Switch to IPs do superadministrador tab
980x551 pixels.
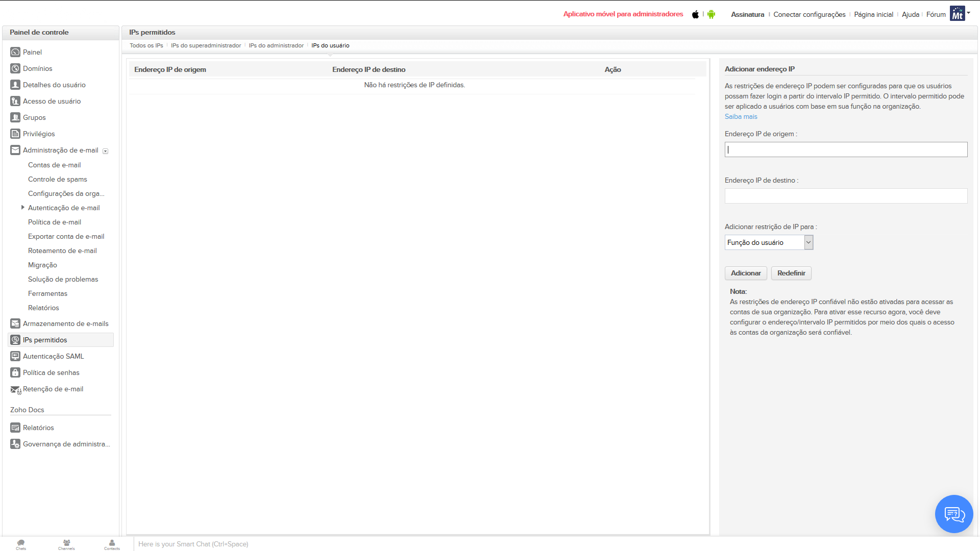pyautogui.click(x=206, y=45)
